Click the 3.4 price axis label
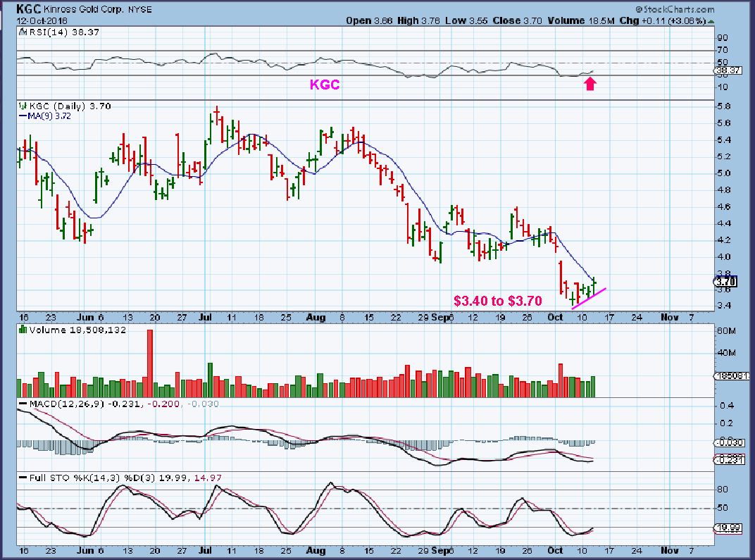This screenshot has height=560, width=755. (725, 305)
